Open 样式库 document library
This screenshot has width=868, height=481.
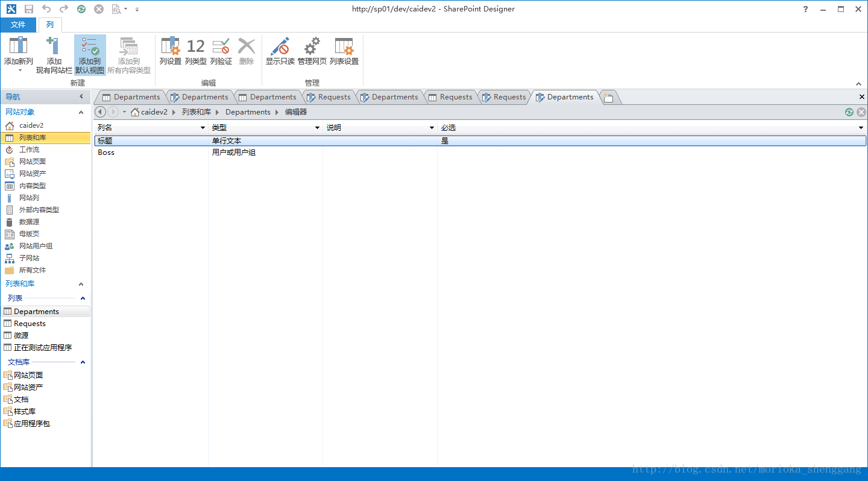coord(25,412)
